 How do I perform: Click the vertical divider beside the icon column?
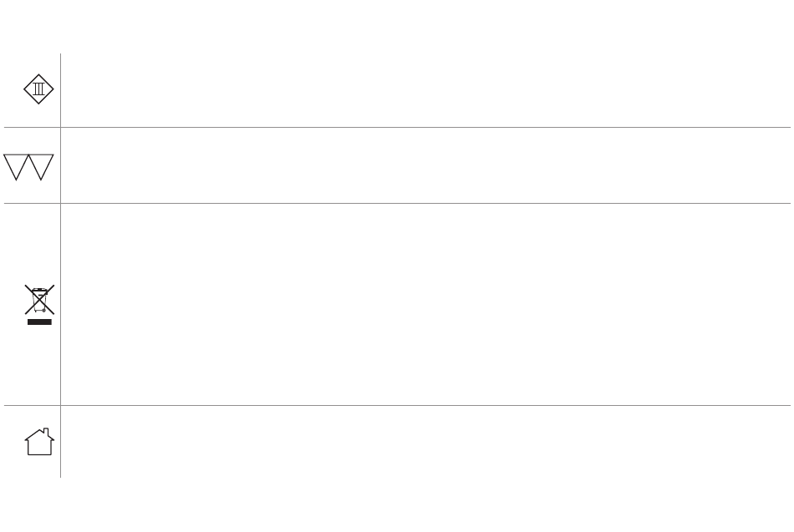tap(61, 266)
